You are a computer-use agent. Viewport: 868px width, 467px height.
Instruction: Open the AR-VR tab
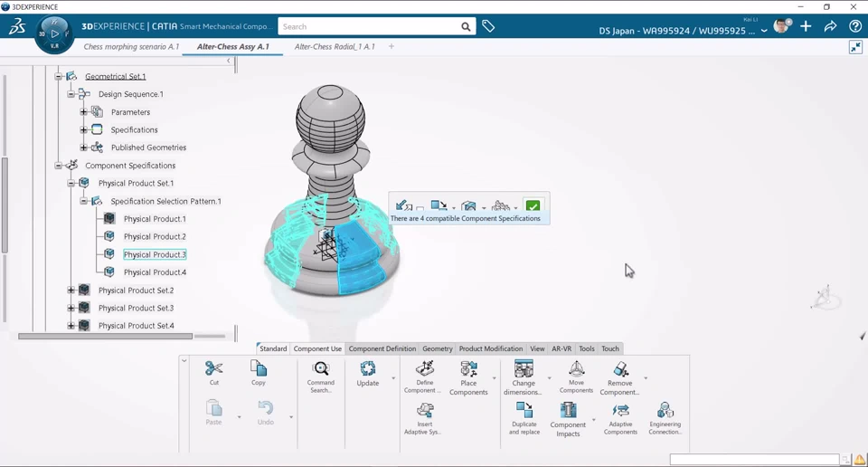tap(561, 348)
